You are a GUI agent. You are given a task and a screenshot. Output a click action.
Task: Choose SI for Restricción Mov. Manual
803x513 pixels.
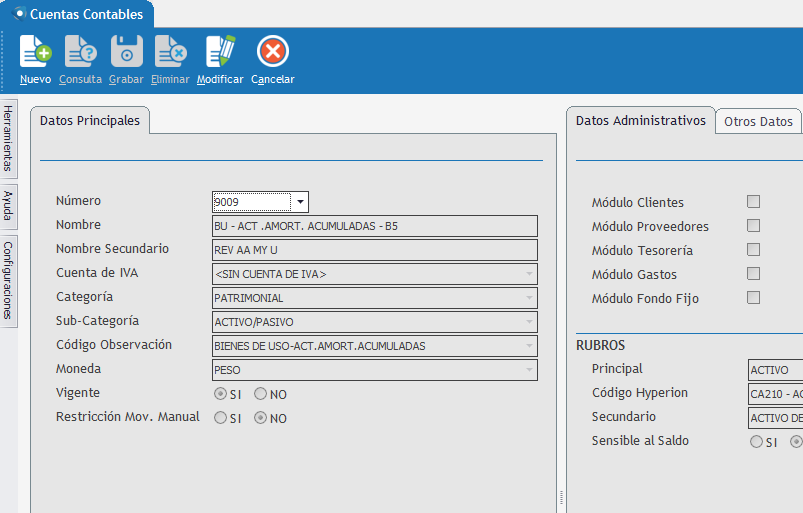[x=220, y=418]
